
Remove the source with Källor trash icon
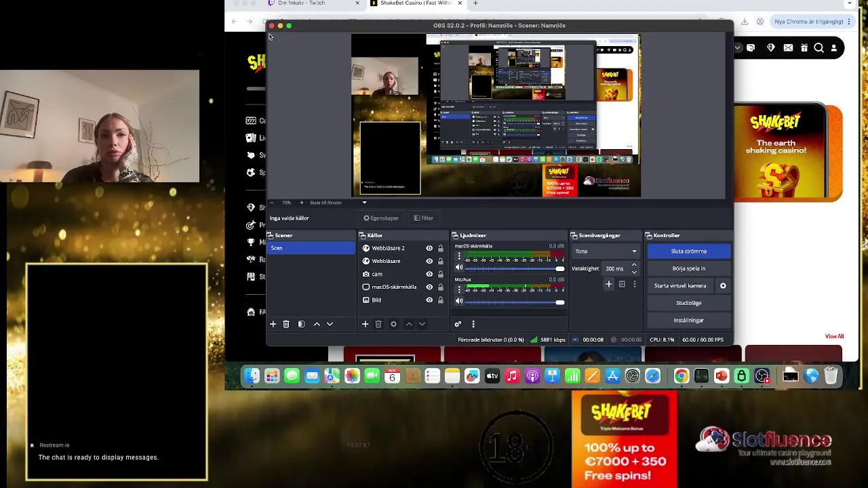pos(378,324)
